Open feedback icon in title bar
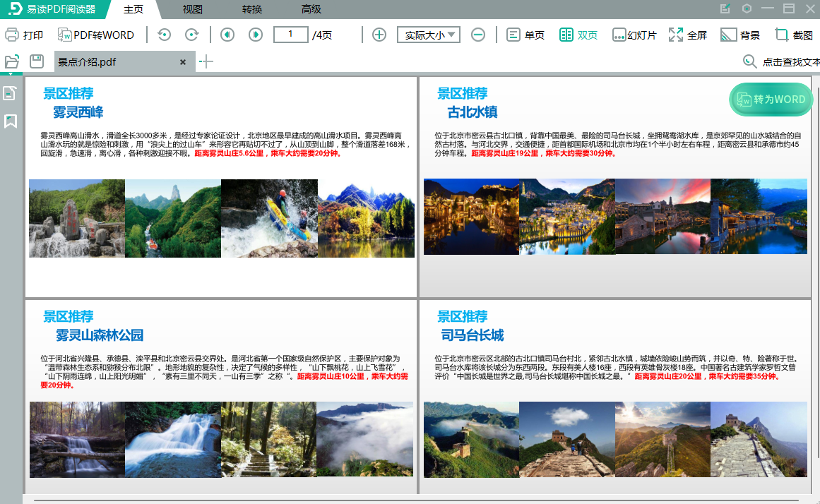The image size is (820, 504). pos(725,8)
